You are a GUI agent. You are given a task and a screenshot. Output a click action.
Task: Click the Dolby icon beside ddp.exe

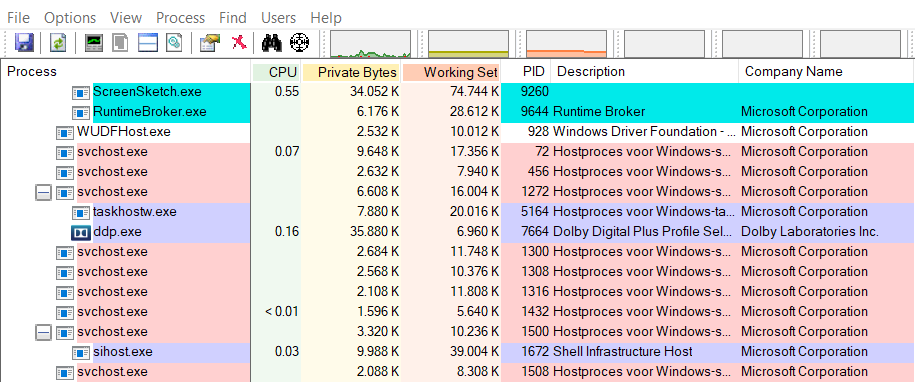tap(81, 232)
